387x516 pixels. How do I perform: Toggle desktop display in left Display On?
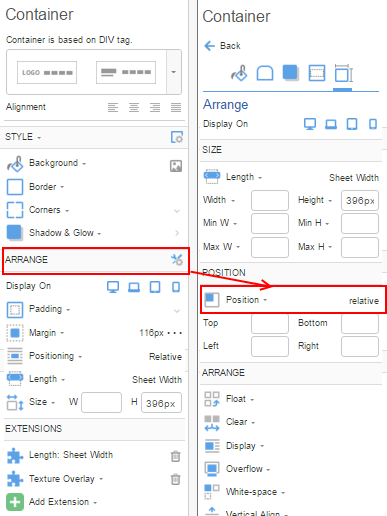(x=113, y=287)
